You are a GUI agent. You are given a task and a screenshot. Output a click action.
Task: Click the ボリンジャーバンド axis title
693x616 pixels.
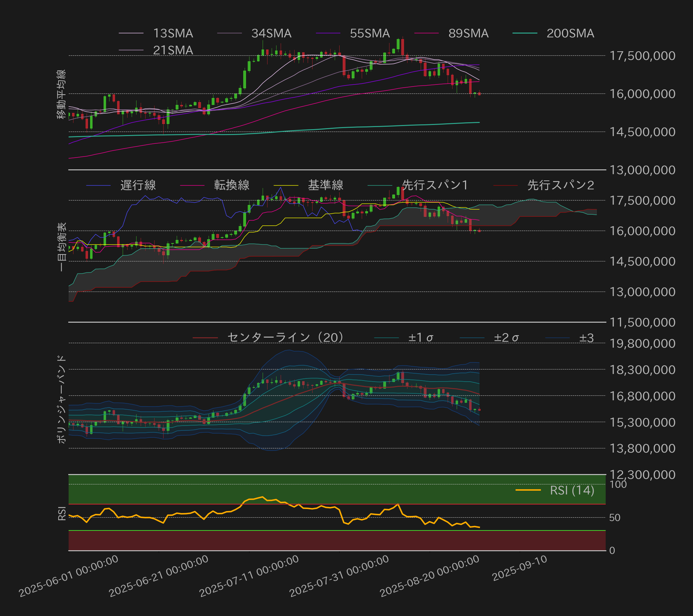pyautogui.click(x=61, y=399)
